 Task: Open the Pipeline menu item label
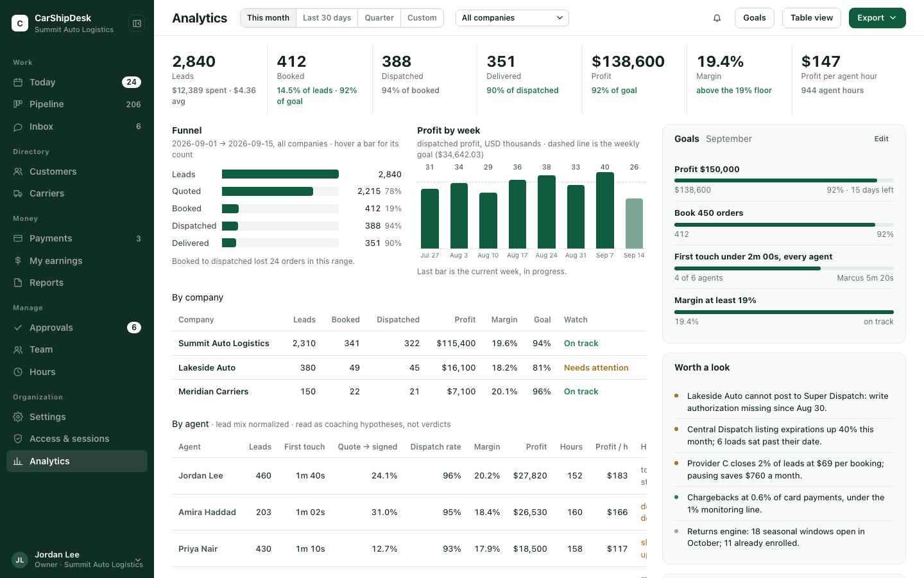pyautogui.click(x=47, y=104)
